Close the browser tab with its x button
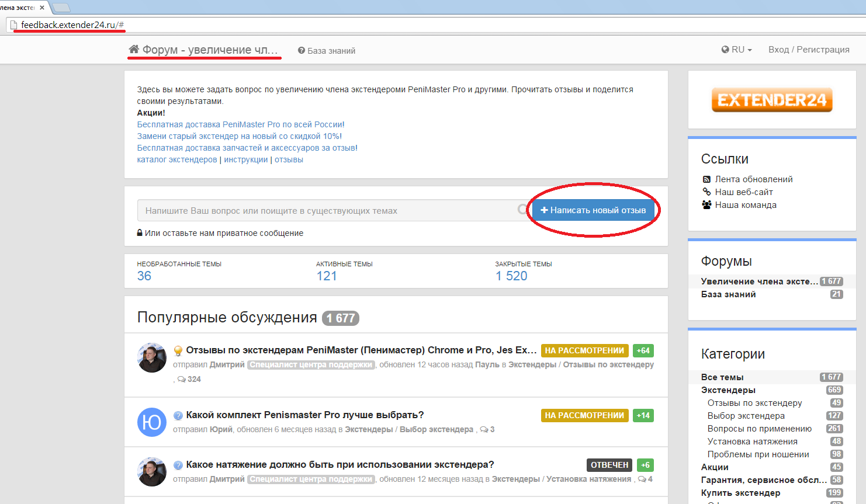Viewport: 866px width, 504px height. point(42,8)
